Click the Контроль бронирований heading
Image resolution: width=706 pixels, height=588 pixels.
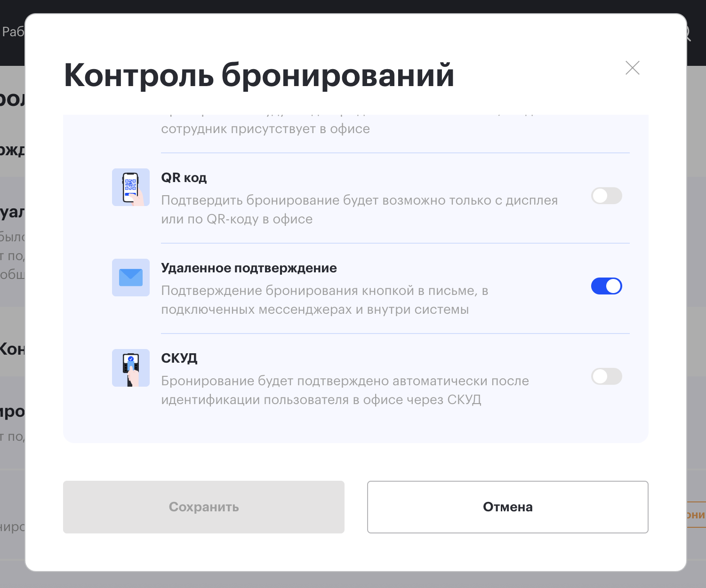259,75
